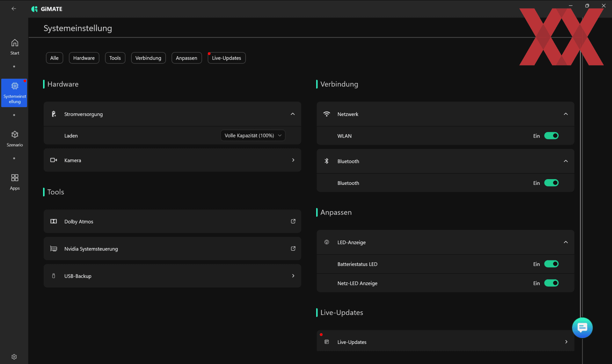
Task: Open the Laden capacity dropdown
Action: click(x=253, y=135)
